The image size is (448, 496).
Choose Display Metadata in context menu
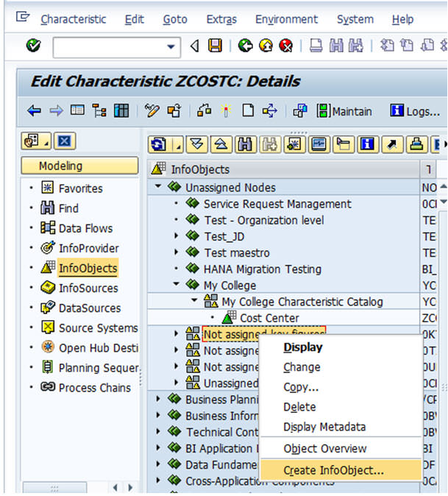(324, 427)
